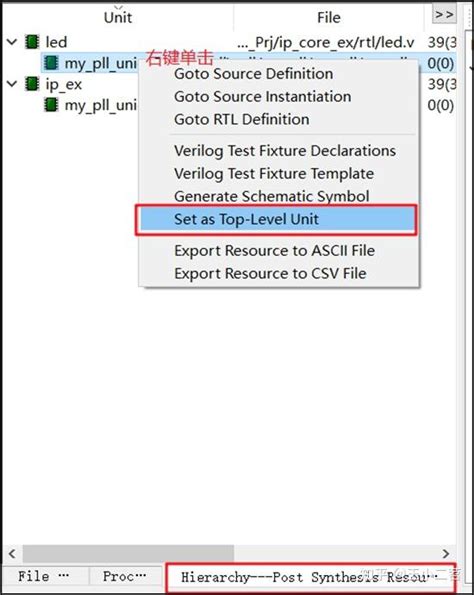The height and width of the screenshot is (595, 474).
Task: Click the chip icon next to led
Action: [32, 42]
